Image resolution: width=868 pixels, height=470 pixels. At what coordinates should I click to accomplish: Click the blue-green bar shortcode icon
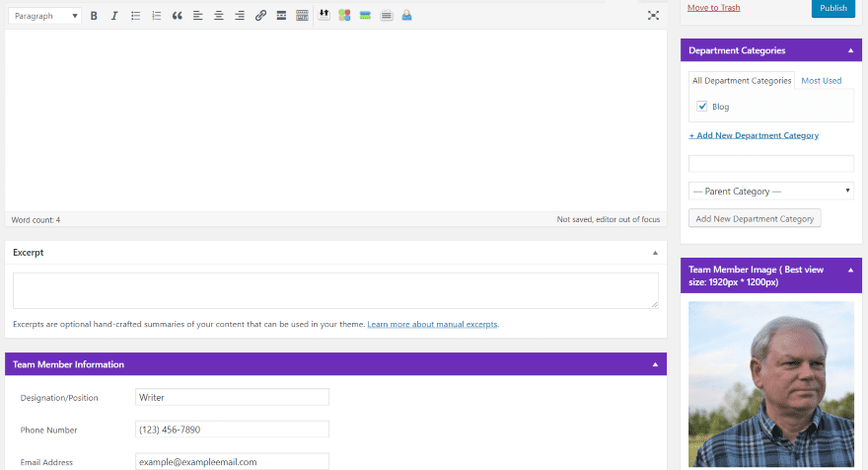click(365, 16)
